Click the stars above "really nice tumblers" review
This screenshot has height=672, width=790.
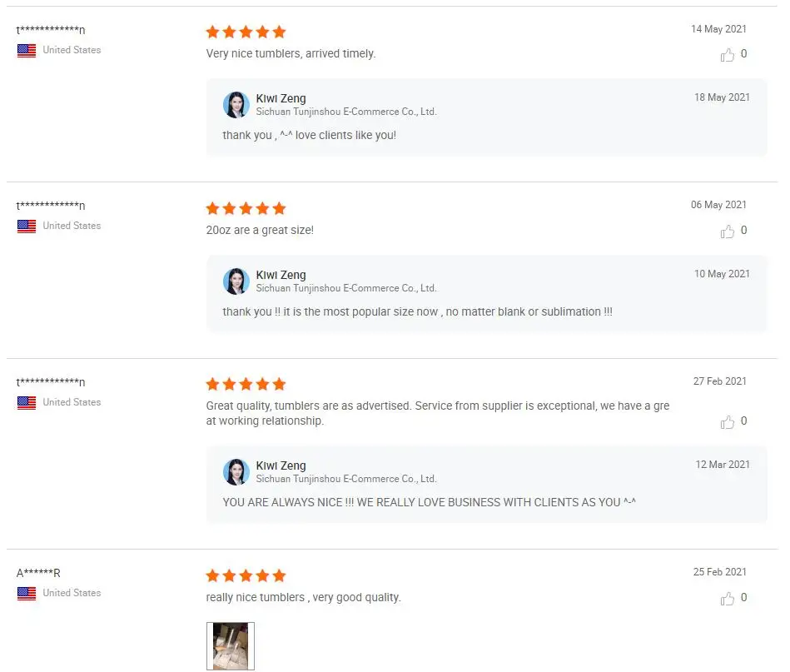click(x=246, y=576)
